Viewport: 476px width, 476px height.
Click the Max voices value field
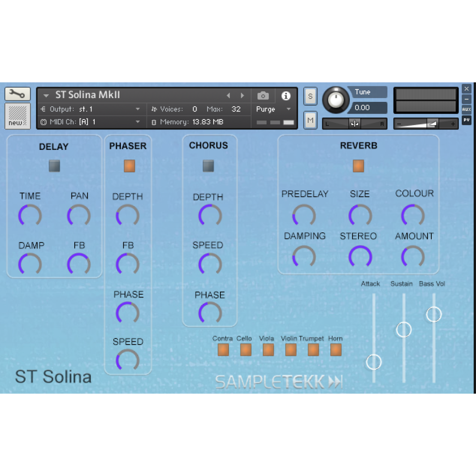pyautogui.click(x=236, y=109)
